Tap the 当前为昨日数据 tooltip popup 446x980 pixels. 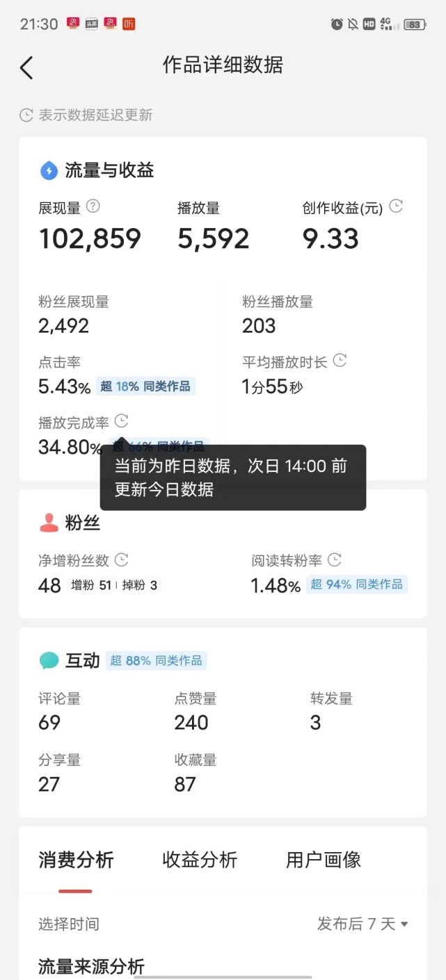point(232,477)
